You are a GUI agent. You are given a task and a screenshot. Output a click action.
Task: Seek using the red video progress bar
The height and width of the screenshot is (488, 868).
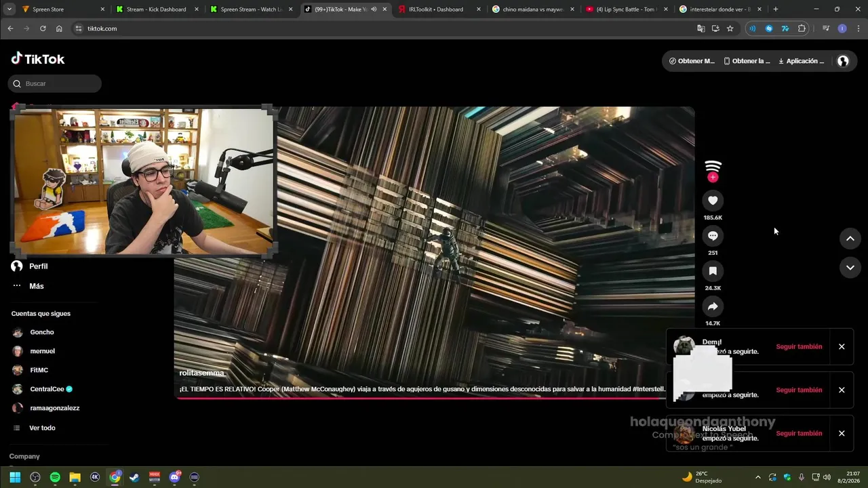pyautogui.click(x=420, y=397)
